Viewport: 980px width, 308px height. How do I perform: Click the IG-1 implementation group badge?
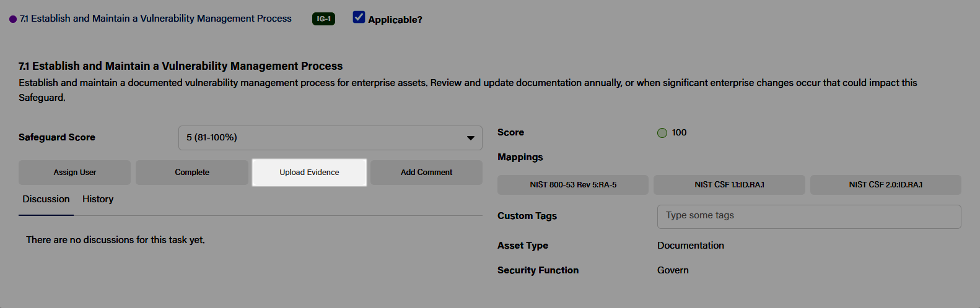pyautogui.click(x=323, y=19)
